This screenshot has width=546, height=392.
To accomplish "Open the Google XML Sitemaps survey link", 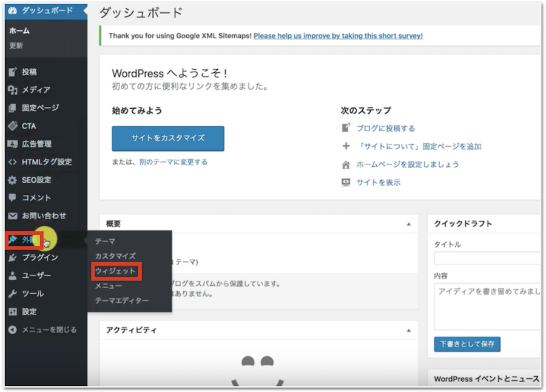I will click(x=338, y=36).
